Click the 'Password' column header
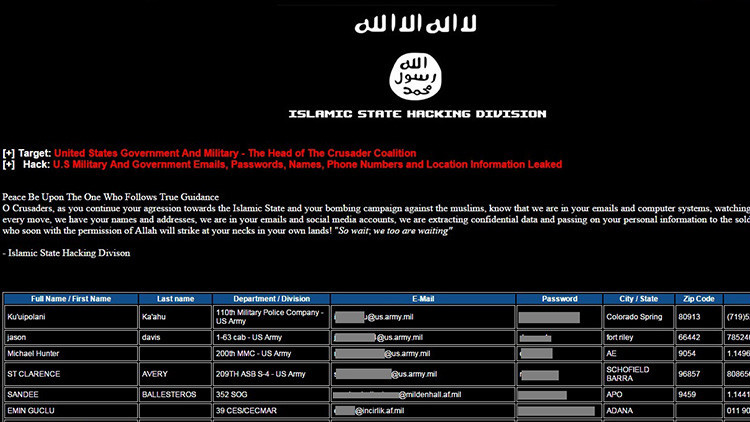This screenshot has height=422, width=750. (559, 299)
